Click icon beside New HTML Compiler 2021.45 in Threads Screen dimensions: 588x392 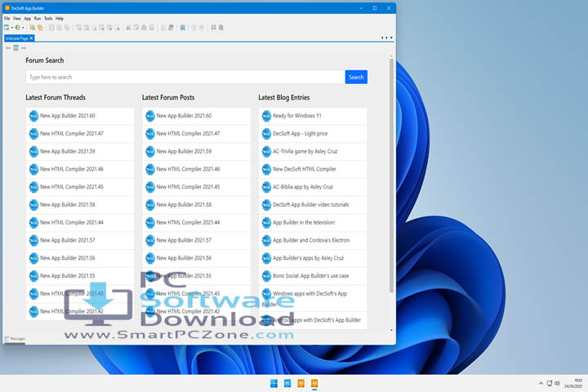(33, 187)
